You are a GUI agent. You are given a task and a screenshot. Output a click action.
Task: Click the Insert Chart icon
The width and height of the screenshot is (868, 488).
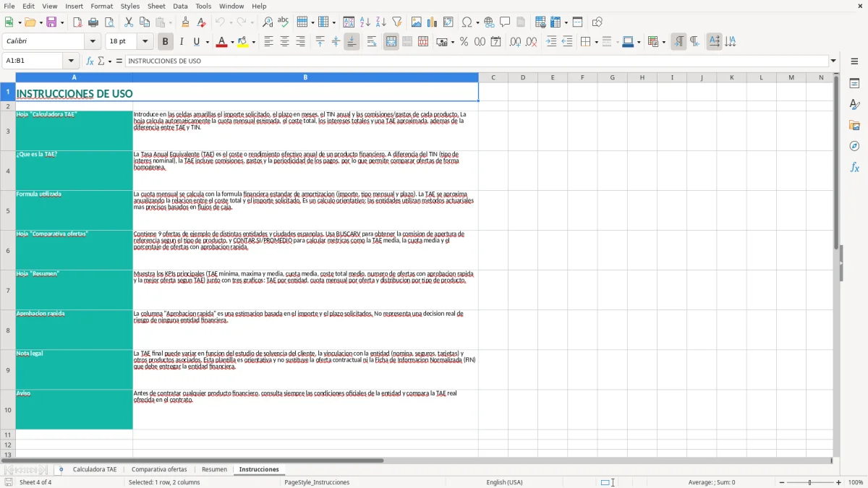(x=433, y=22)
